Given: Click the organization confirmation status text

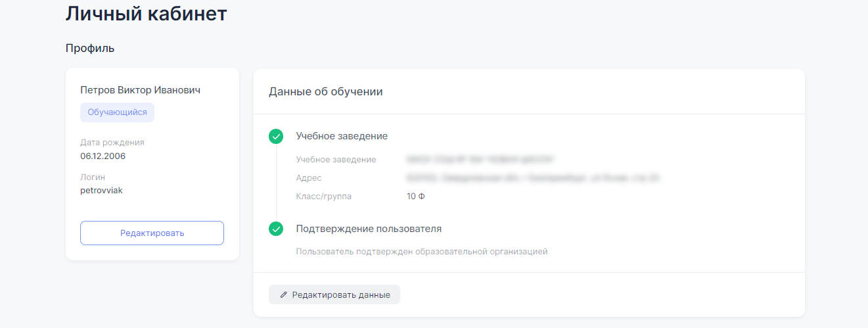Looking at the screenshot, I should pos(421,252).
